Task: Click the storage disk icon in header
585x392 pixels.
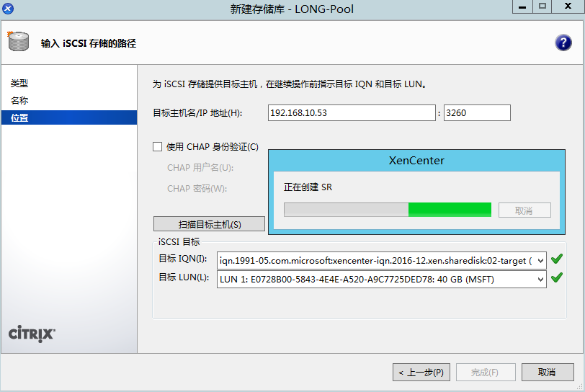Action: click(18, 41)
